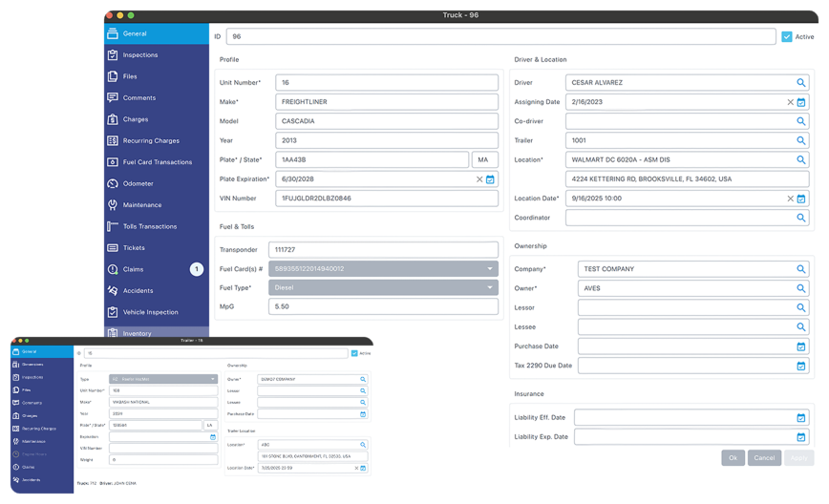
Task: Toggle the Active checkbox in Truck window
Action: [786, 37]
